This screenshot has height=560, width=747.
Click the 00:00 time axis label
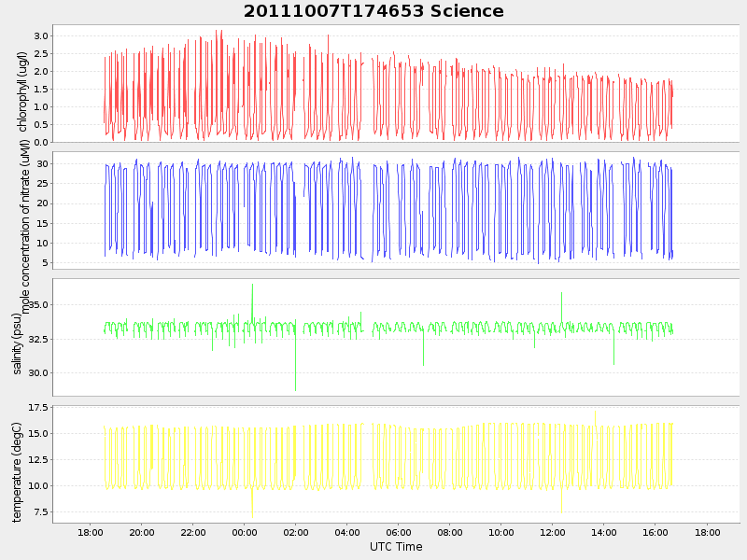click(x=245, y=532)
